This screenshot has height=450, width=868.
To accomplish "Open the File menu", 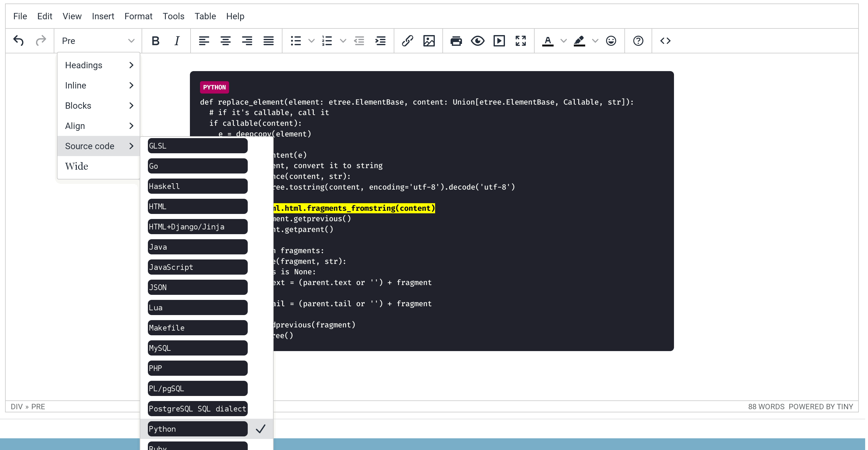I will click(x=20, y=16).
